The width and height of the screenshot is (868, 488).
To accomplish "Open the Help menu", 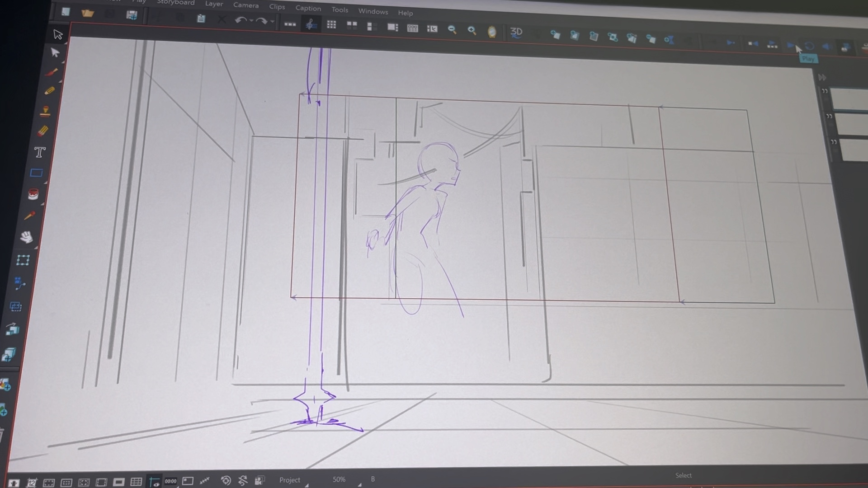I will [x=406, y=13].
